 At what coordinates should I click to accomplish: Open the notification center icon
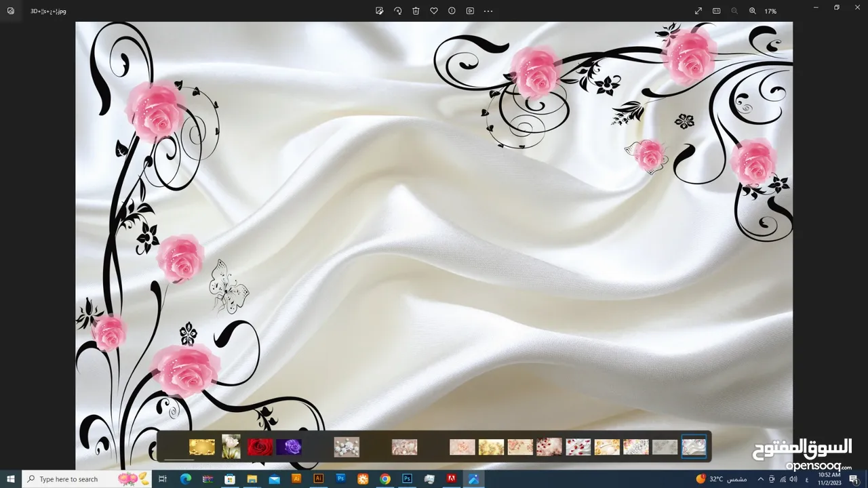[x=854, y=479]
